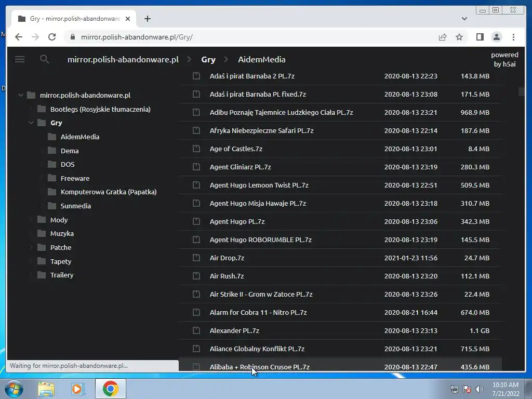Download Agent Hugo Misja Hawaje PL.7z
The image size is (532, 399).
(258, 203)
